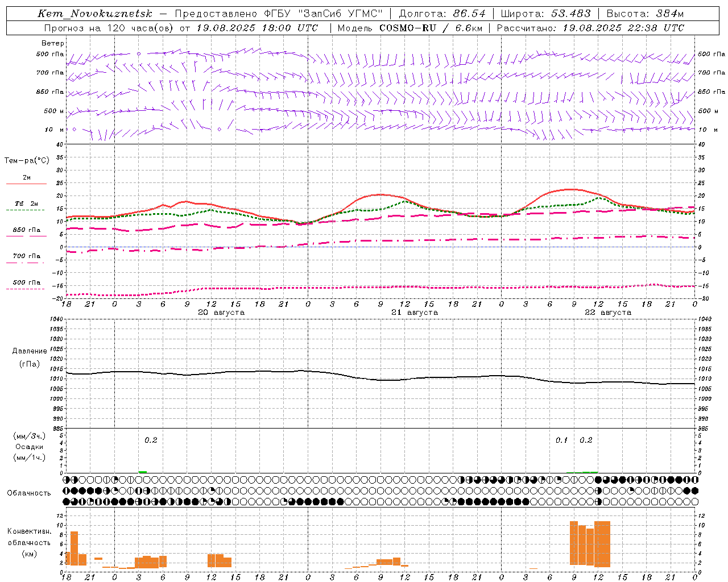Click the Высота: 384м value
Screen dimensions: 728x582
pos(645,14)
